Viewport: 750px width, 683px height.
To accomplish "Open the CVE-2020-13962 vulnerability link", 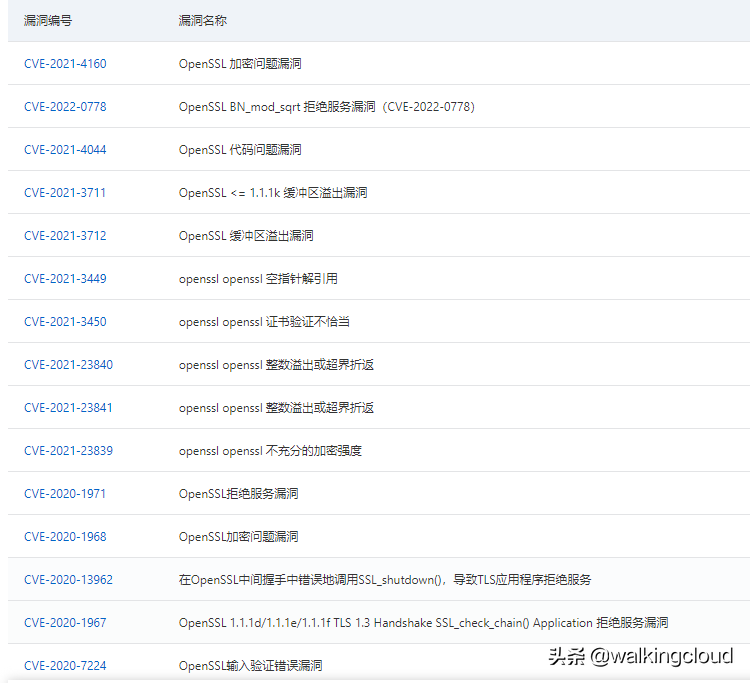I will pyautogui.click(x=68, y=580).
